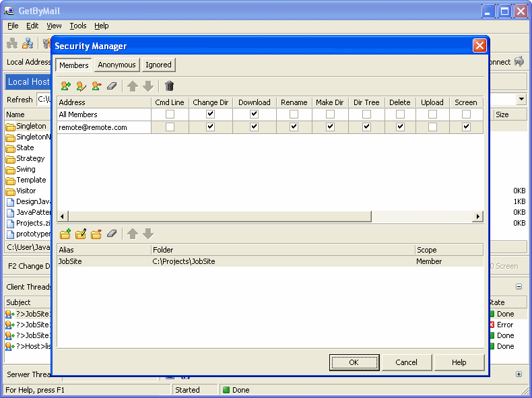Image resolution: width=532 pixels, height=398 pixels.
Task: Open the Help menu
Action: point(102,26)
